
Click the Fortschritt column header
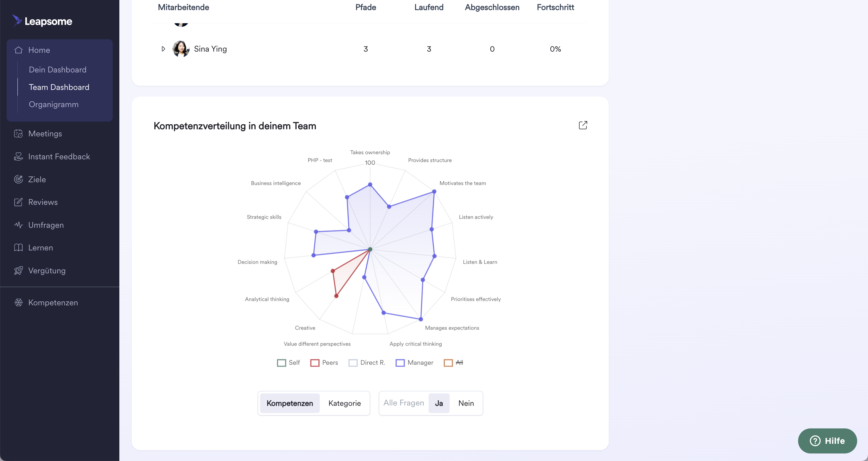tap(555, 7)
